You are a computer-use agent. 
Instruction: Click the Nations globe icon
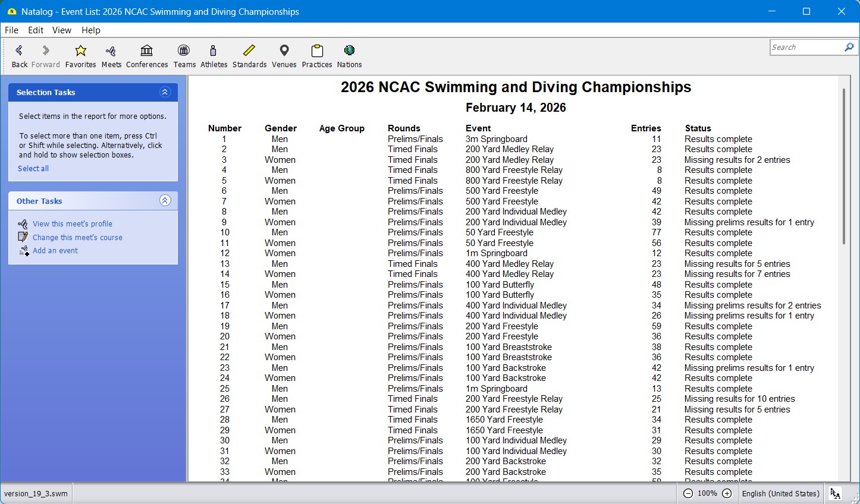(x=349, y=51)
